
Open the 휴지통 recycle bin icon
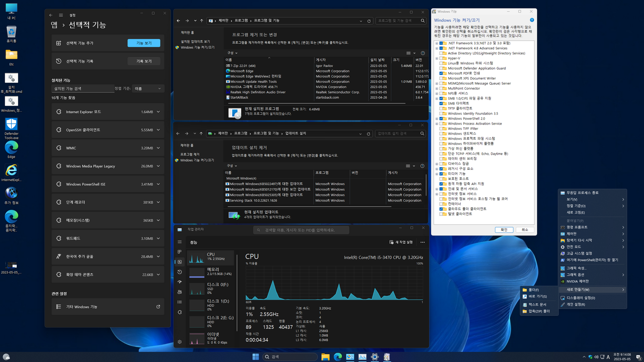[x=11, y=34]
